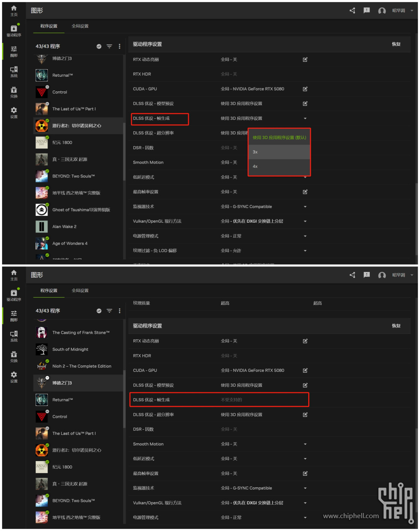Switch to 全局设置 tab in upper window
The height and width of the screenshot is (531, 420).
pos(80,26)
